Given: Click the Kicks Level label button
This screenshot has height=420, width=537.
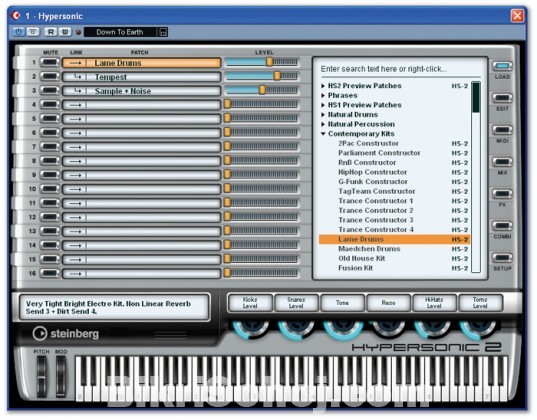Looking at the screenshot, I should coord(250,303).
